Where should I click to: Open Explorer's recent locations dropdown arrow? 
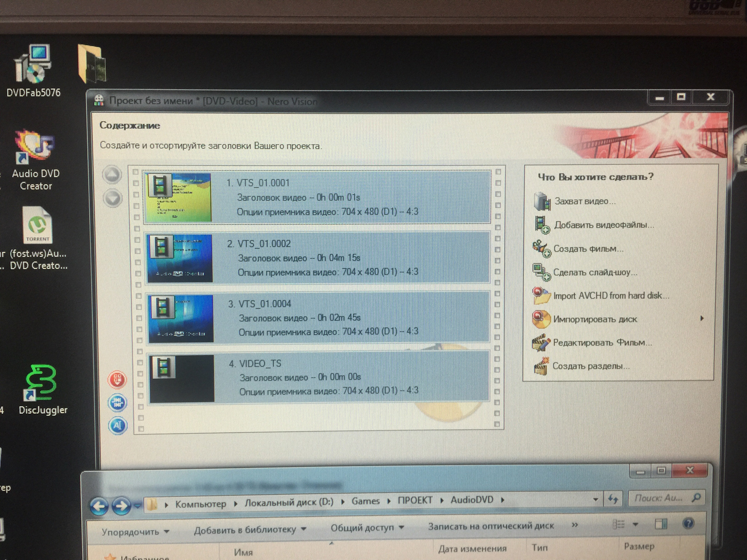coord(137,506)
